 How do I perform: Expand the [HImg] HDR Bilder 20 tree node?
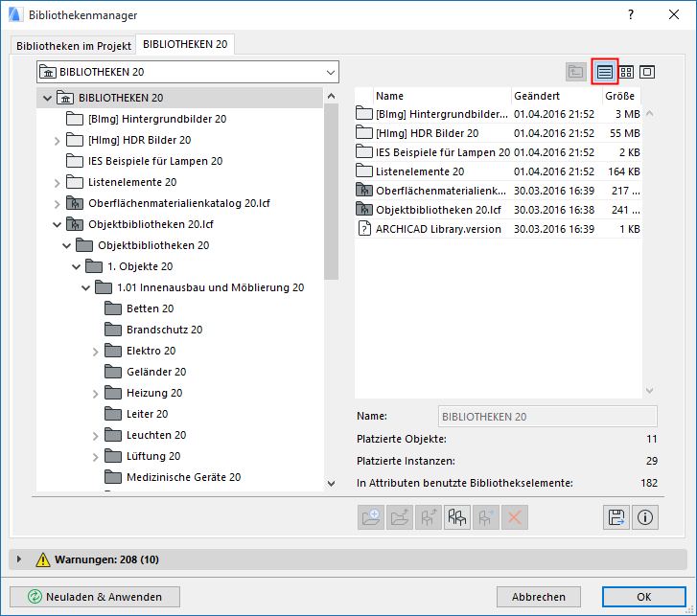coord(57,141)
